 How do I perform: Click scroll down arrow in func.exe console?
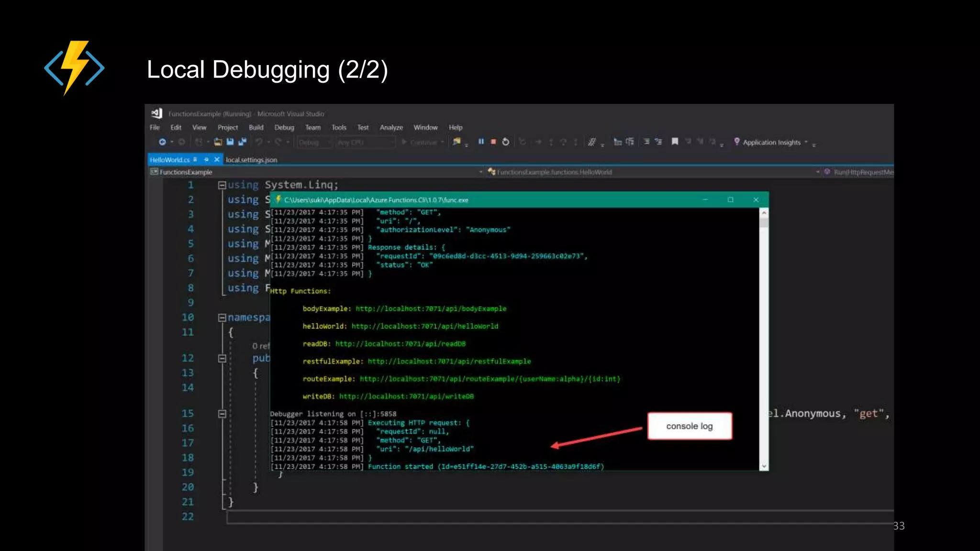(764, 466)
